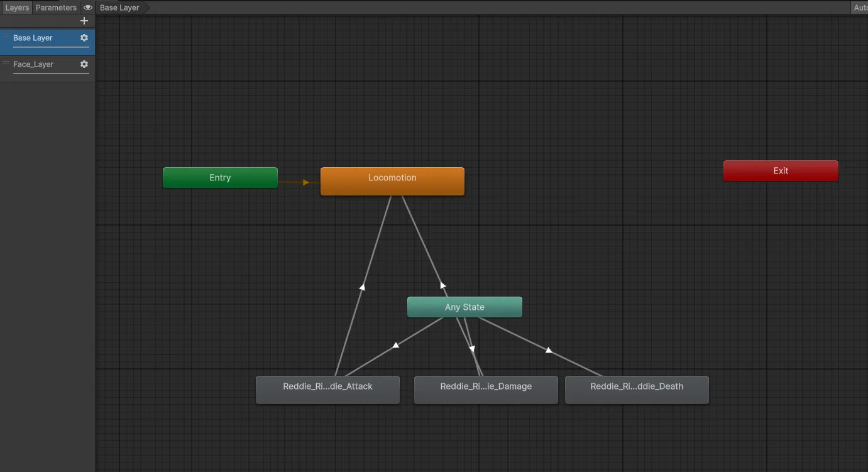Select the Reddie Death state node
This screenshot has height=472, width=868.
[637, 390]
